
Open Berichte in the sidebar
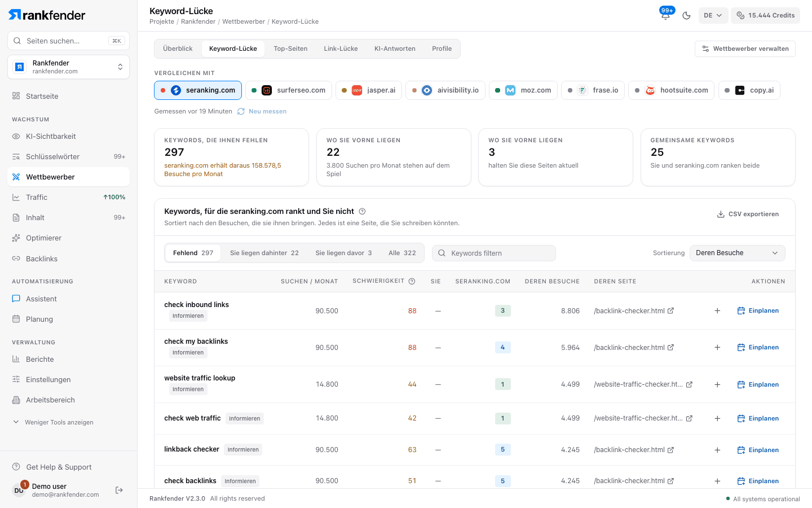coord(68,359)
